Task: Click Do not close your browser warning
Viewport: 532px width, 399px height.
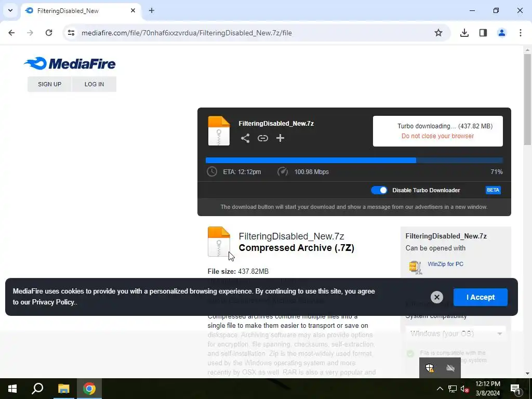Action: (437, 136)
